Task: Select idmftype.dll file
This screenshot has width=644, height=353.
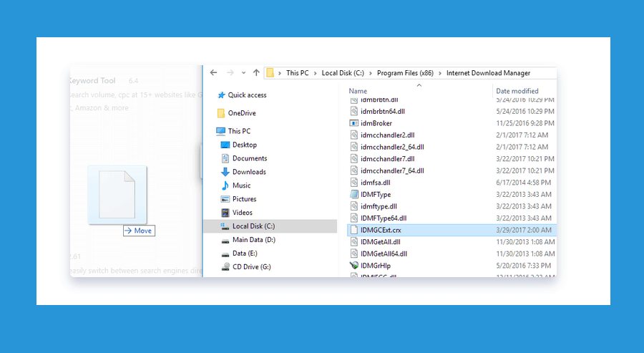Action: [379, 206]
